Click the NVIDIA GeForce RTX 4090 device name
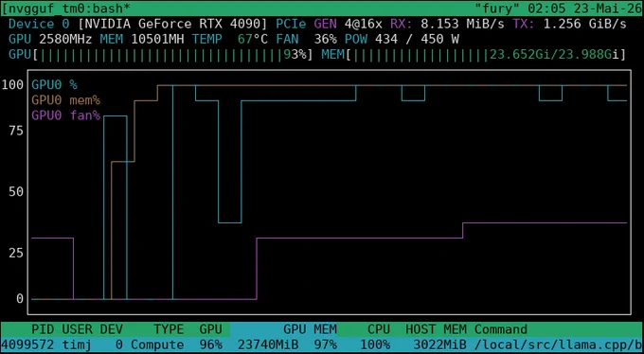This screenshot has height=354, width=644. coord(172,24)
